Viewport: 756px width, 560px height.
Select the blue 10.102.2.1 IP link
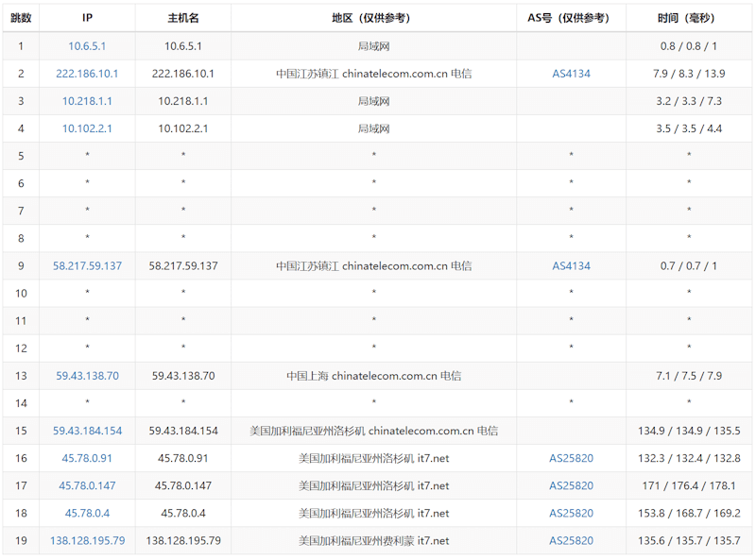[87, 128]
